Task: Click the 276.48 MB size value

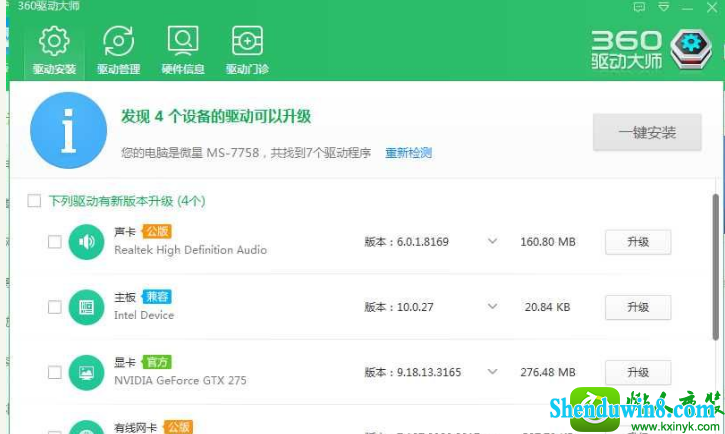Action: pos(548,372)
